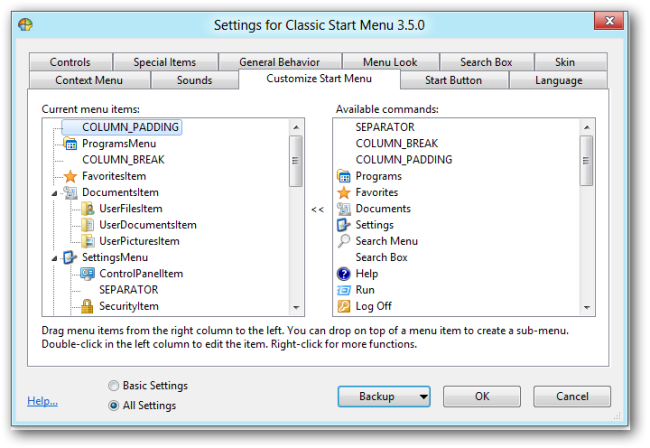This screenshot has height=448, width=650.
Task: Click the UserPicturesItem folder icon
Action: coord(87,241)
